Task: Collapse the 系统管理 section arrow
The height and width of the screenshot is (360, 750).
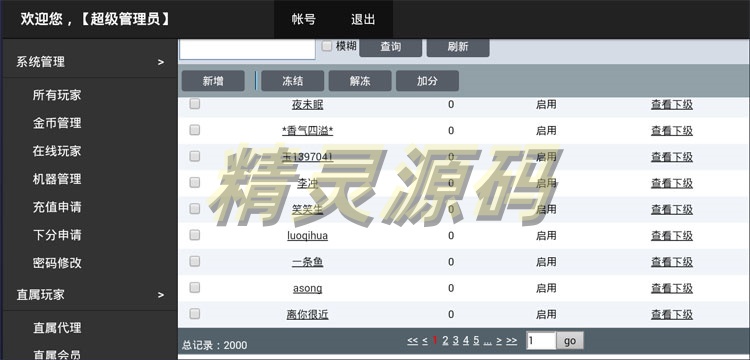Action: pyautogui.click(x=161, y=62)
